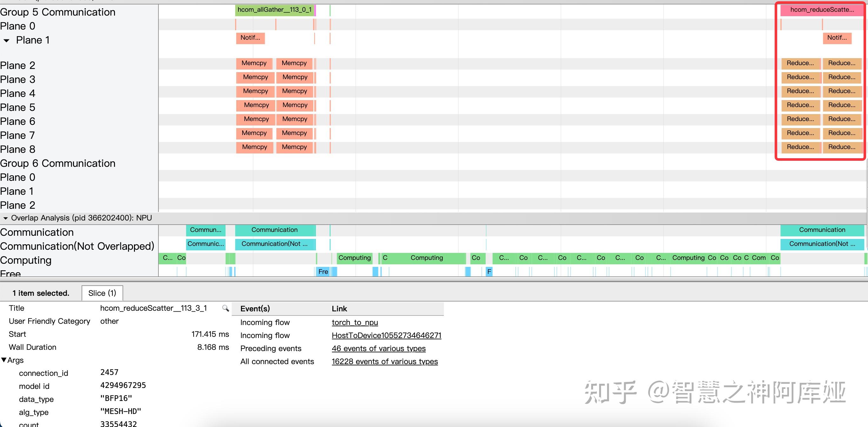
Task: Open the torch_to_npu incoming flow link
Action: [355, 322]
